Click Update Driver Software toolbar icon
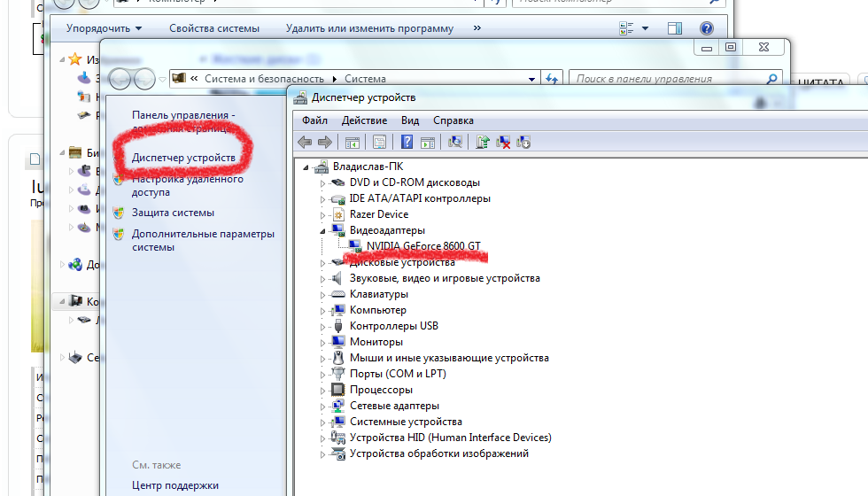Screen dimensions: 868x496 pos(482,143)
